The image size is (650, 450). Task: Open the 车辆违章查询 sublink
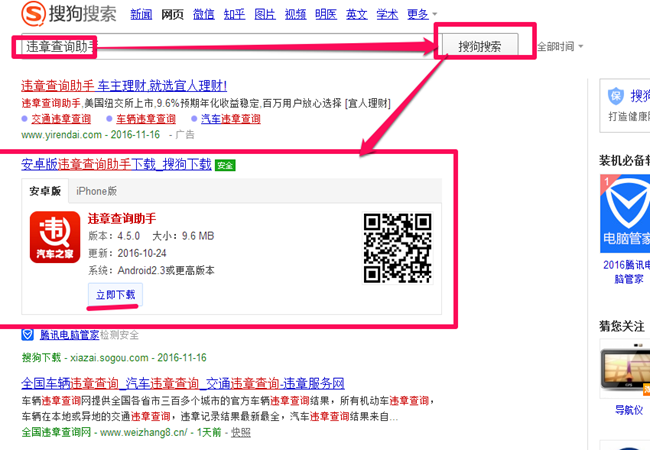pos(146,119)
